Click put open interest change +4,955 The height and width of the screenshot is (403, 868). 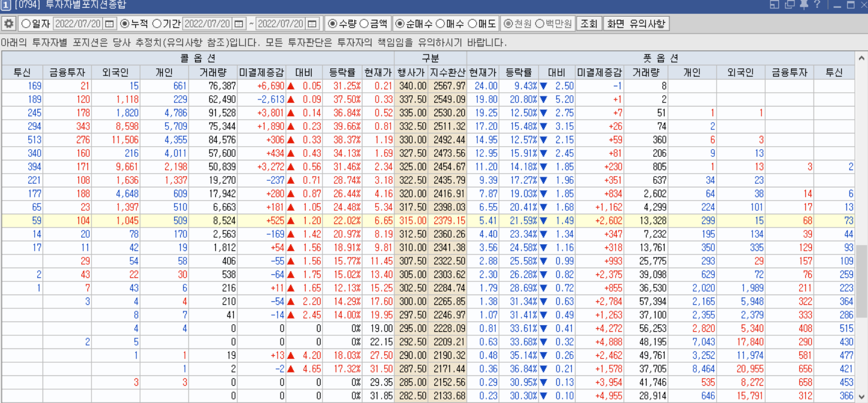600,396
